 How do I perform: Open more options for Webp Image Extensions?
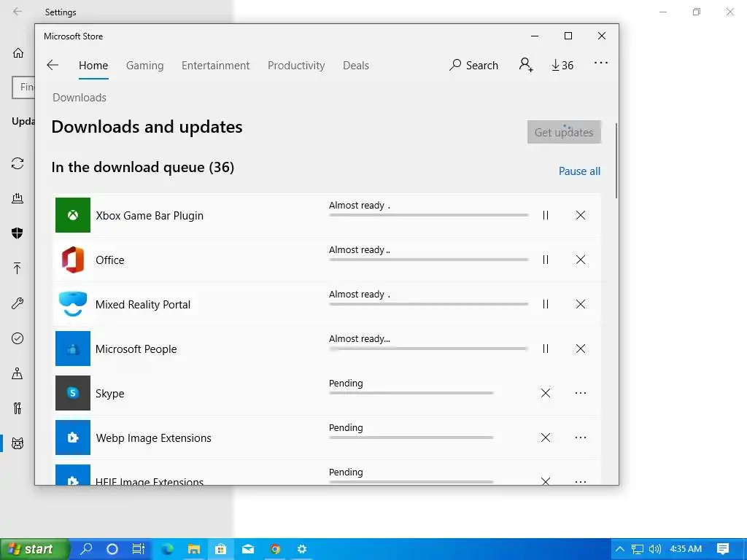click(580, 437)
